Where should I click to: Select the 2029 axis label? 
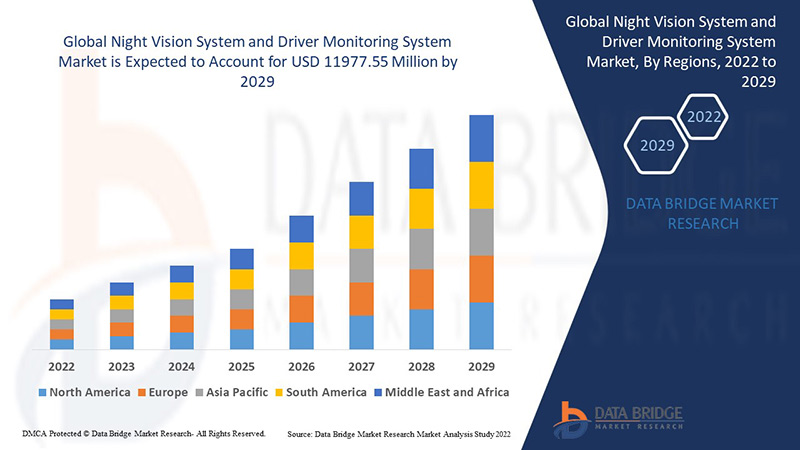(481, 365)
